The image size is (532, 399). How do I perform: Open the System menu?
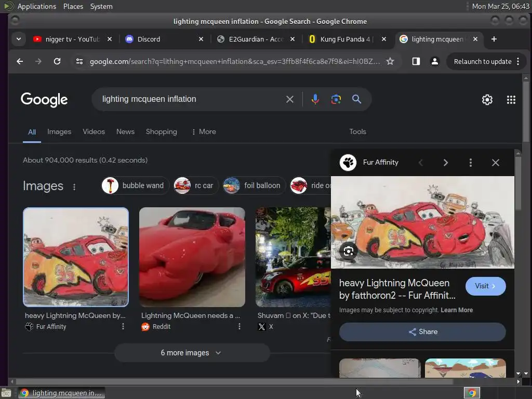[x=101, y=6]
